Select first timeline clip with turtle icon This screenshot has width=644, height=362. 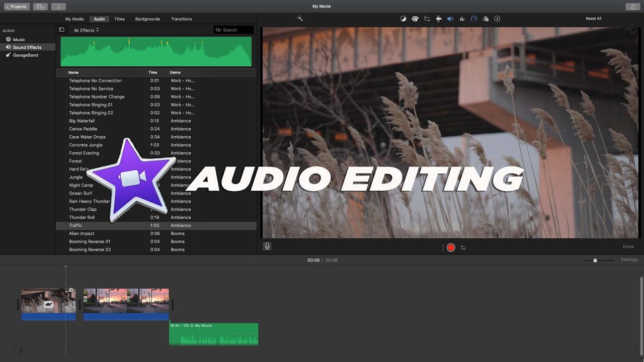point(48,304)
